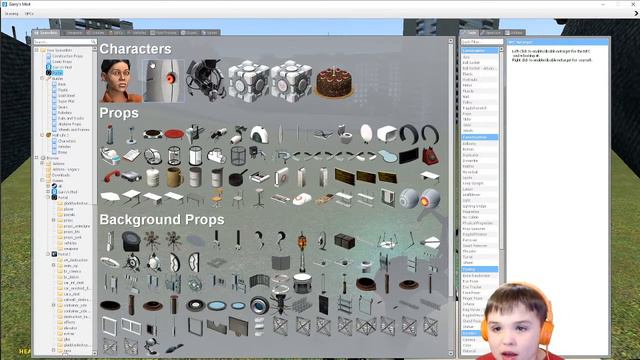The image size is (640, 360).
Task: Select the Hoverball tool
Action: tap(480, 172)
